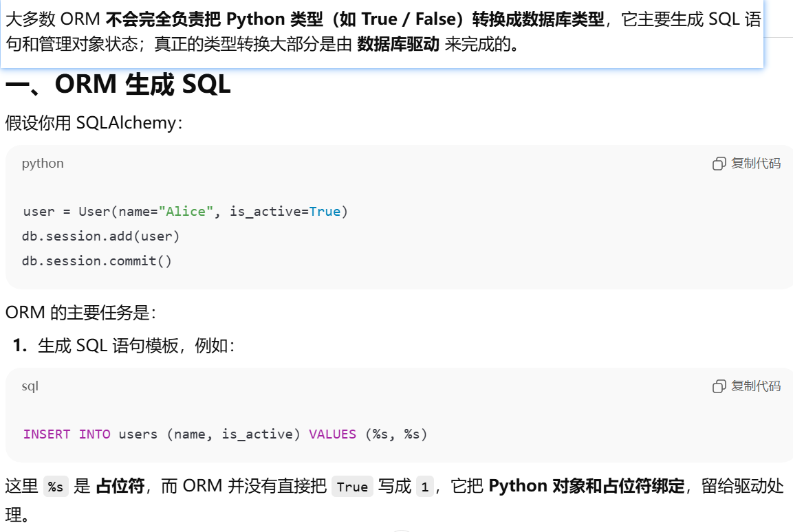
Task: Click the inline code True chip
Action: [x=352, y=487]
